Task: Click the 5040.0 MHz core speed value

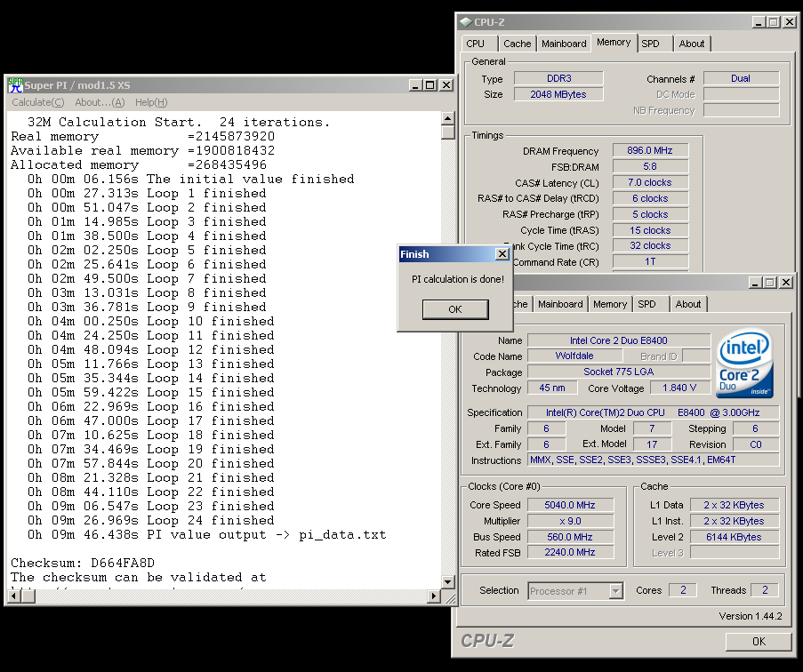Action: pos(571,505)
